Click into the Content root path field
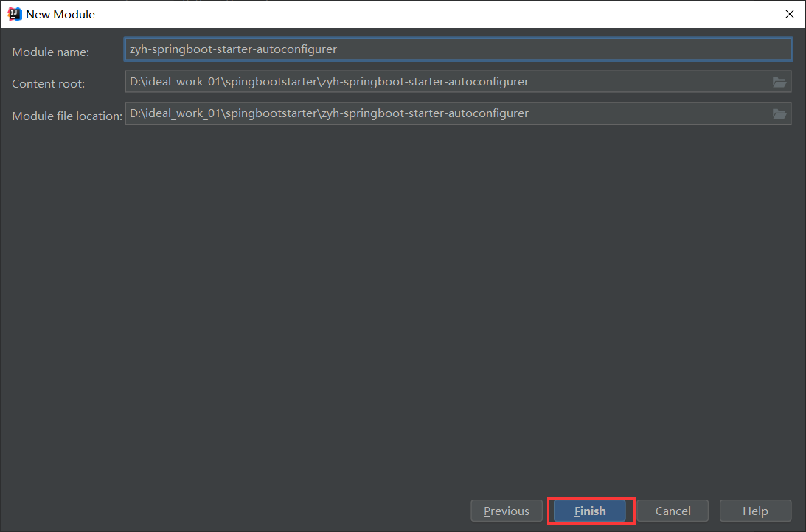The image size is (806, 532). [x=627, y=82]
